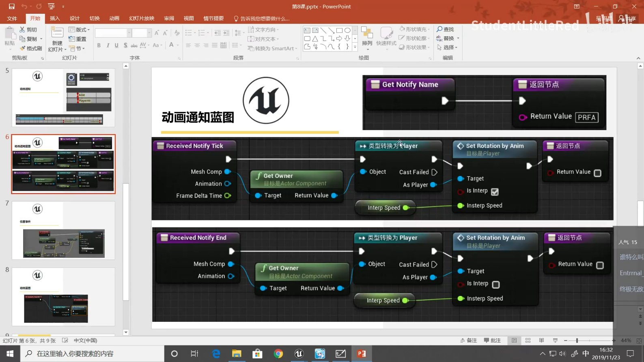
Task: Click 查找 Find magnifier
Action: (445, 29)
